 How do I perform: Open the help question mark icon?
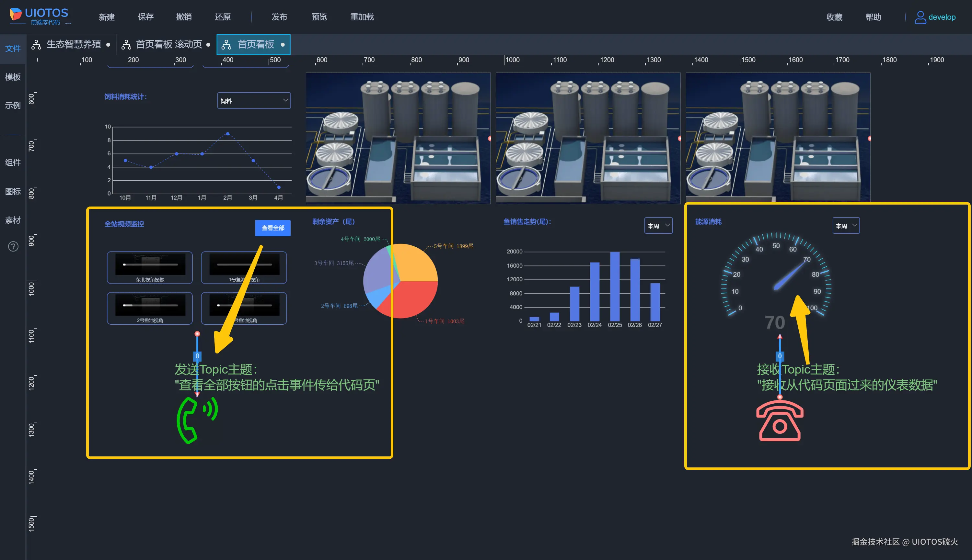[13, 247]
